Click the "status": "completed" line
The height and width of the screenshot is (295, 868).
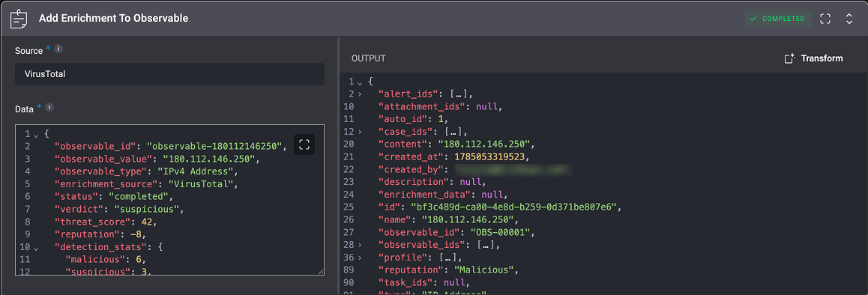point(114,197)
